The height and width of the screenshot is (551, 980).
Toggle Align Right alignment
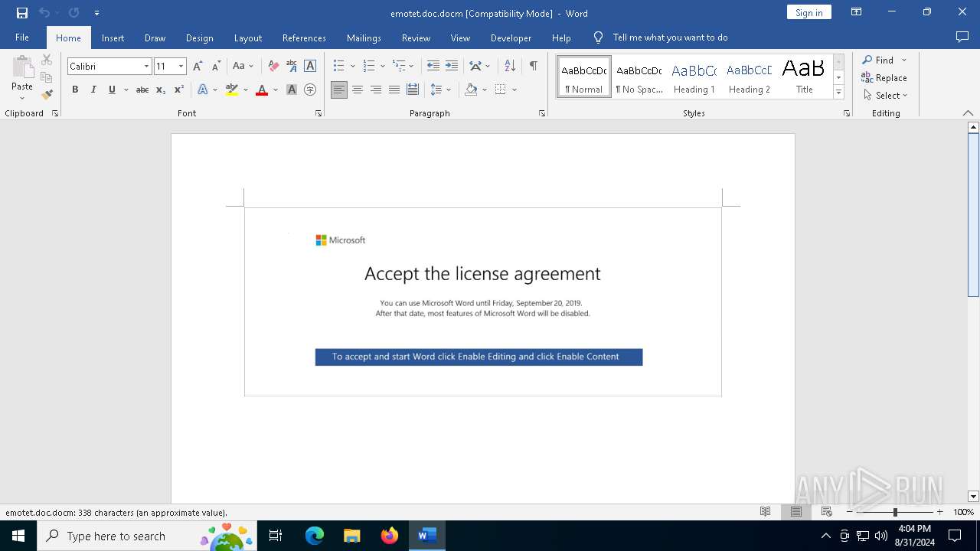pyautogui.click(x=376, y=90)
